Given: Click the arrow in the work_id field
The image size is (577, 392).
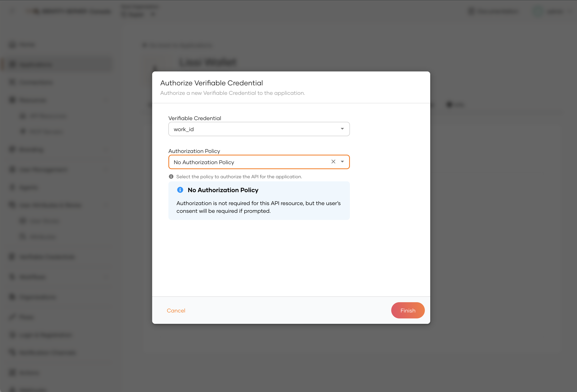Looking at the screenshot, I should (342, 129).
